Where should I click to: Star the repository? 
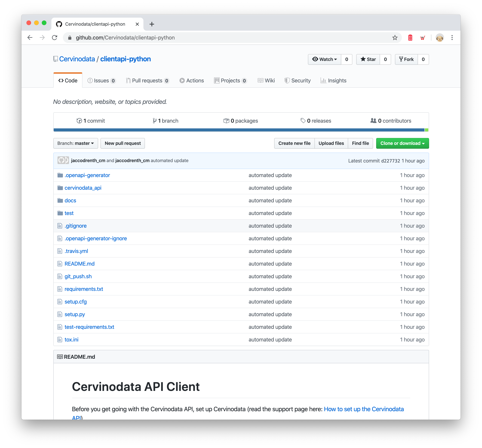(368, 59)
